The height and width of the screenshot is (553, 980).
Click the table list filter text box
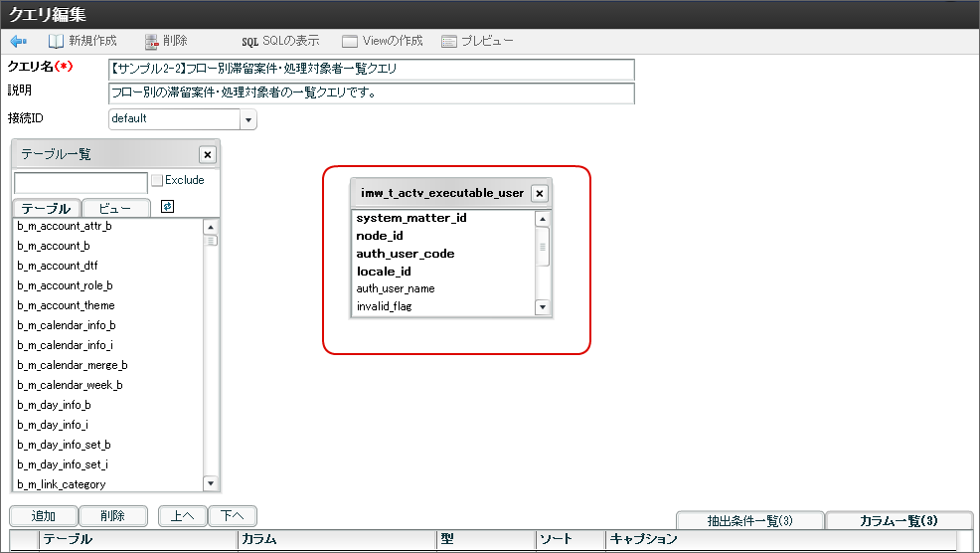point(81,183)
